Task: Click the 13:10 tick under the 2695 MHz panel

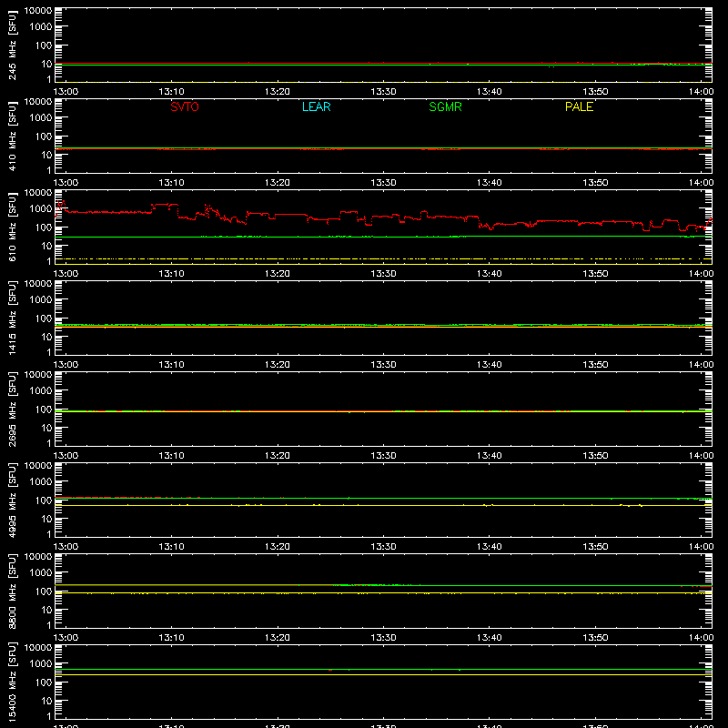Action: tap(172, 456)
